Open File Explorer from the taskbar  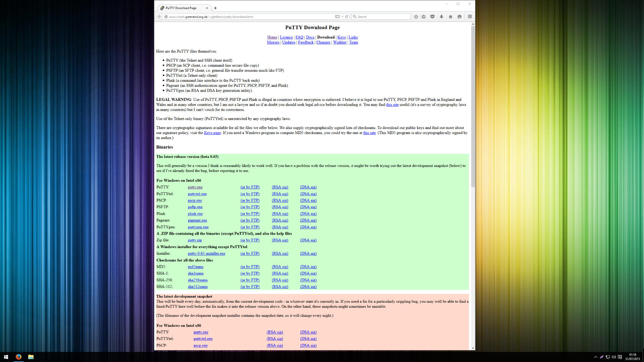click(x=31, y=357)
